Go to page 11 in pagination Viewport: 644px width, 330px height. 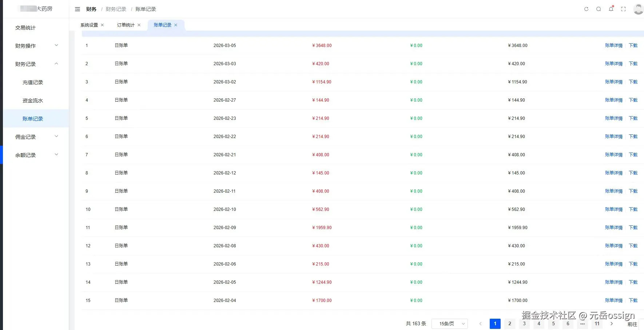pyautogui.click(x=597, y=324)
